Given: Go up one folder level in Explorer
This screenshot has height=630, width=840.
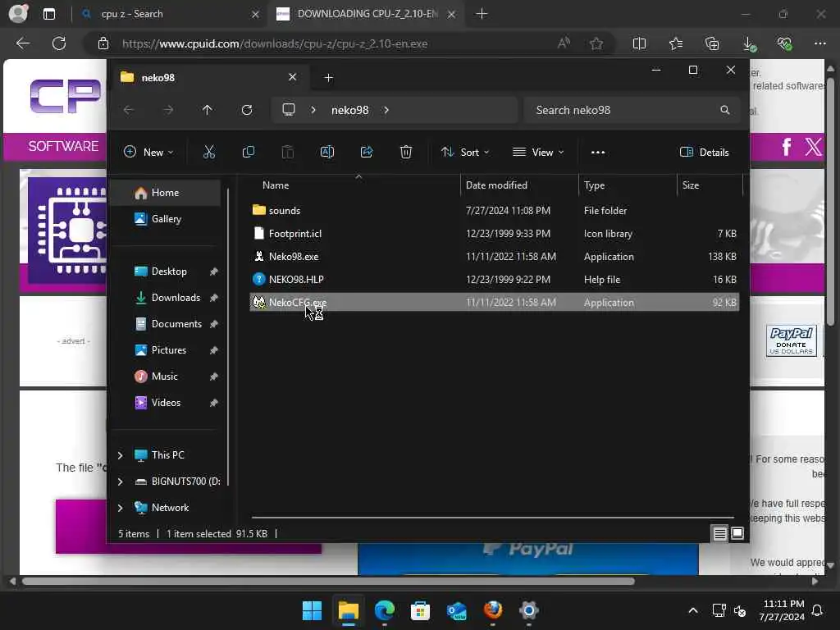Looking at the screenshot, I should (x=208, y=110).
